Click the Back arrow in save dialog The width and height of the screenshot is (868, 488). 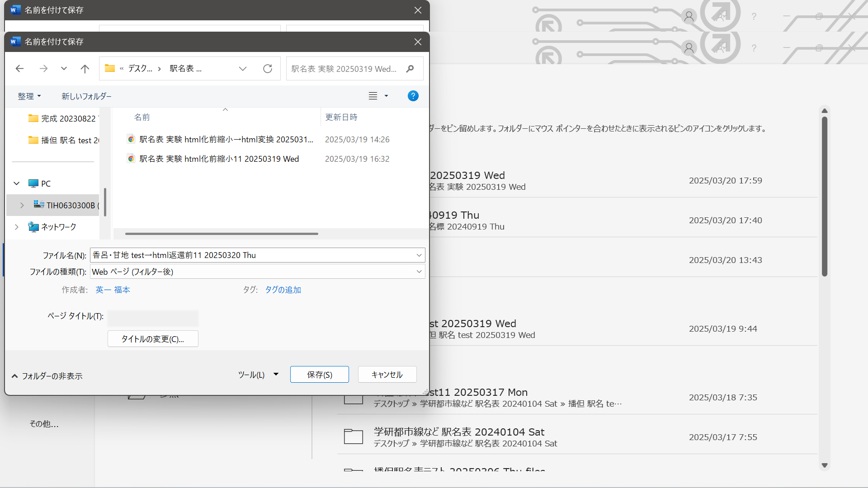pyautogui.click(x=19, y=69)
